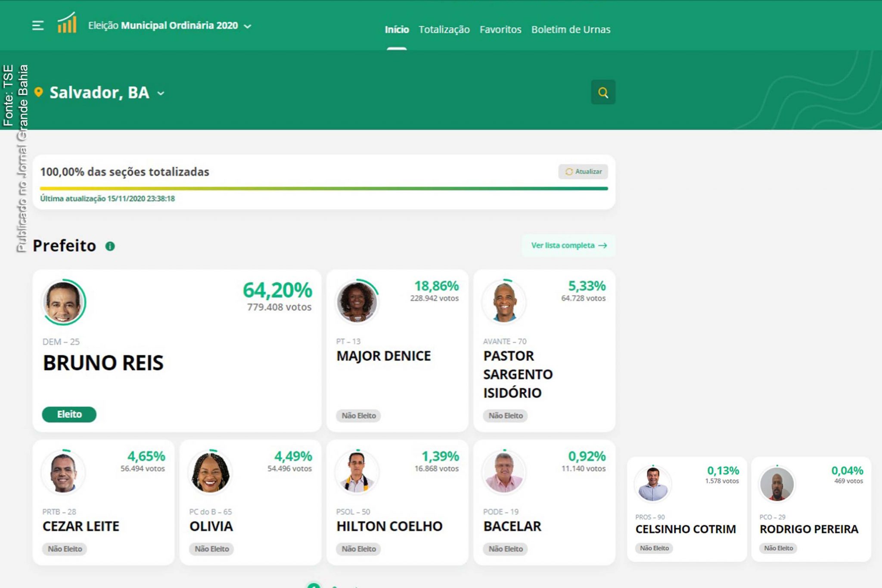Expand the Eleição Municipal Ordinária 2020 dropdown

[x=248, y=26]
